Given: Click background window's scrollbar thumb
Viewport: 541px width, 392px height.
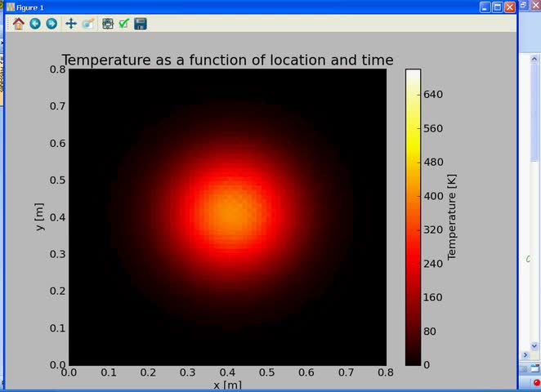Looking at the screenshot, I should click(x=534, y=112).
